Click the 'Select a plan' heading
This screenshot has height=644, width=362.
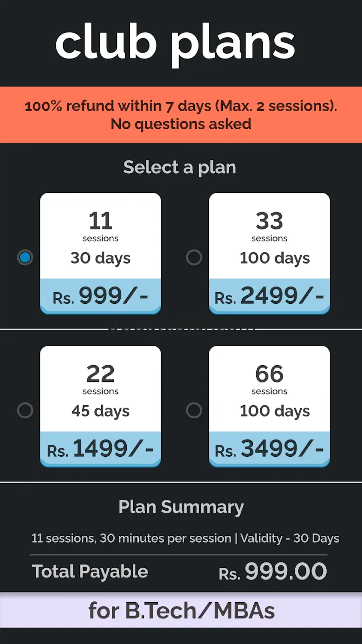[180, 167]
